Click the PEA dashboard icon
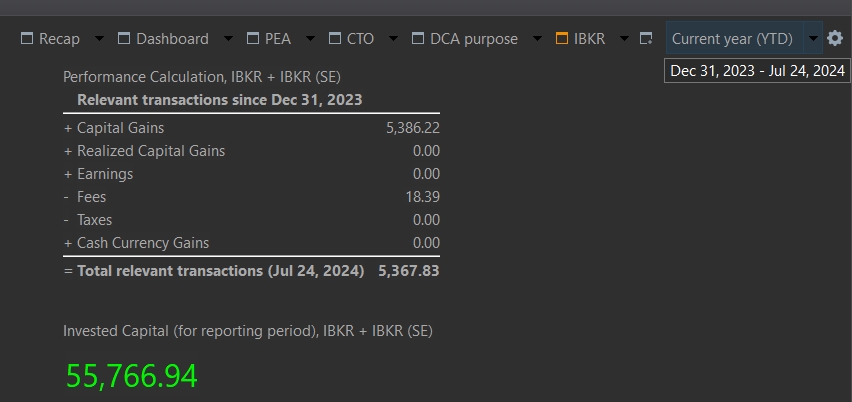The width and height of the screenshot is (852, 402). tap(252, 39)
